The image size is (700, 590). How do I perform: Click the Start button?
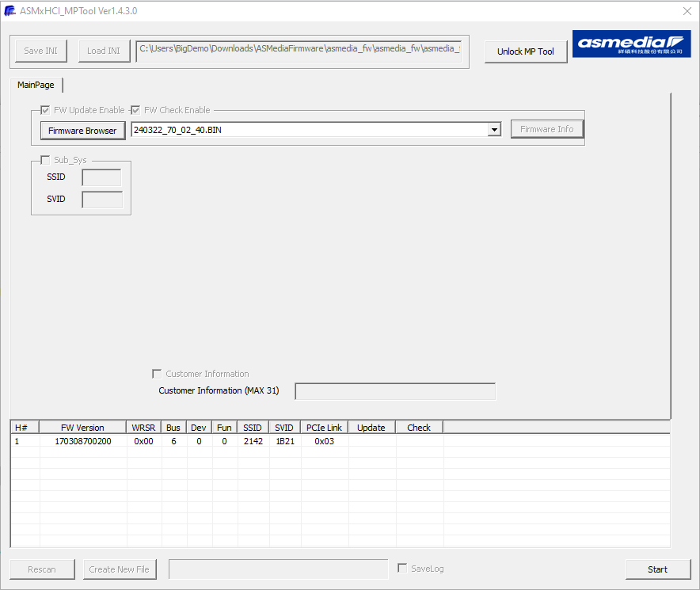pos(657,569)
